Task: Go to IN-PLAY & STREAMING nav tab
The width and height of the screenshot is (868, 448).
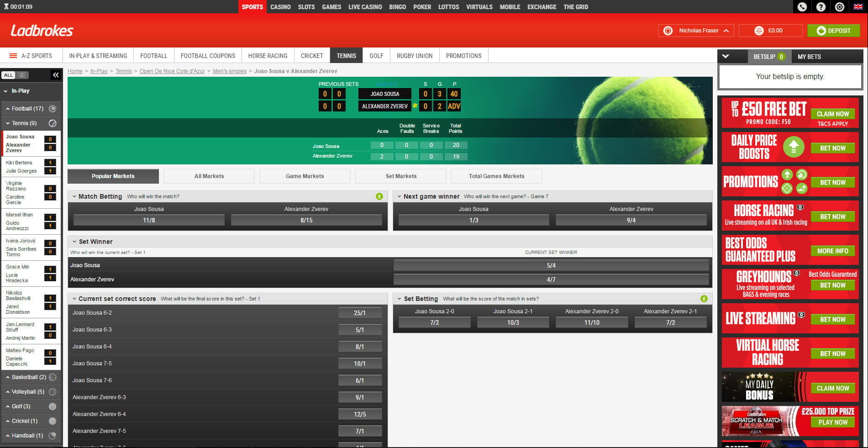Action: point(98,56)
